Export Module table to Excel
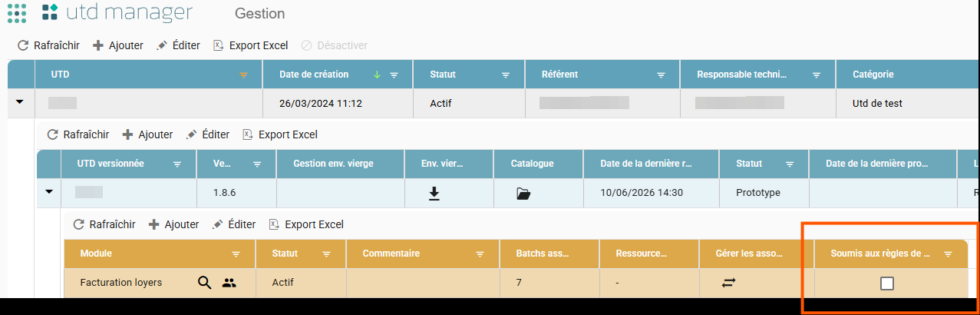This screenshot has width=980, height=315. [x=306, y=224]
